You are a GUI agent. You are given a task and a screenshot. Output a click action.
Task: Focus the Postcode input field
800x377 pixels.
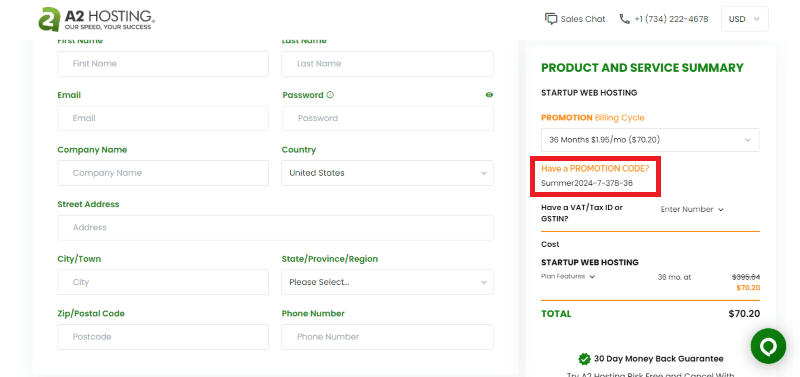(163, 337)
